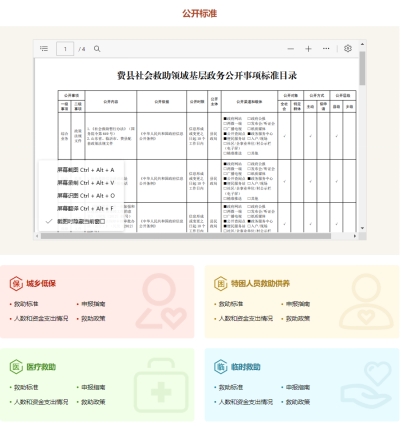
Task: Zoom out with the minus icon
Action: pyautogui.click(x=291, y=49)
